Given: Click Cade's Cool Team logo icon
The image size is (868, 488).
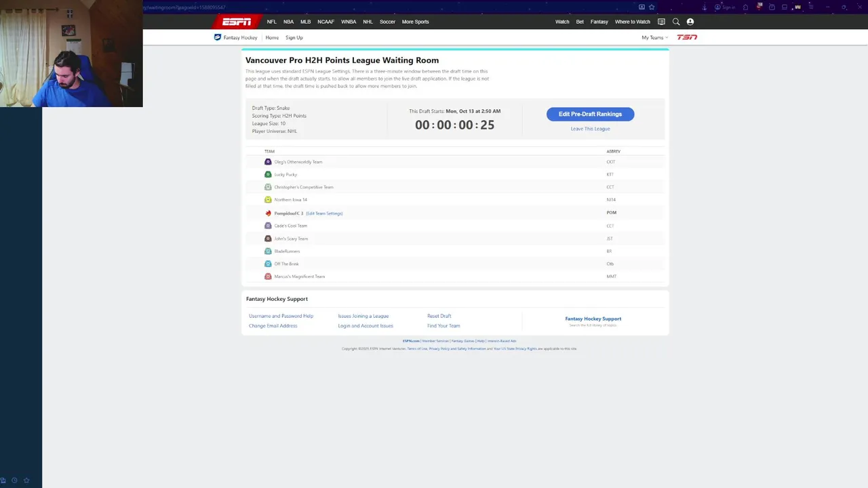Looking at the screenshot, I should pyautogui.click(x=268, y=226).
